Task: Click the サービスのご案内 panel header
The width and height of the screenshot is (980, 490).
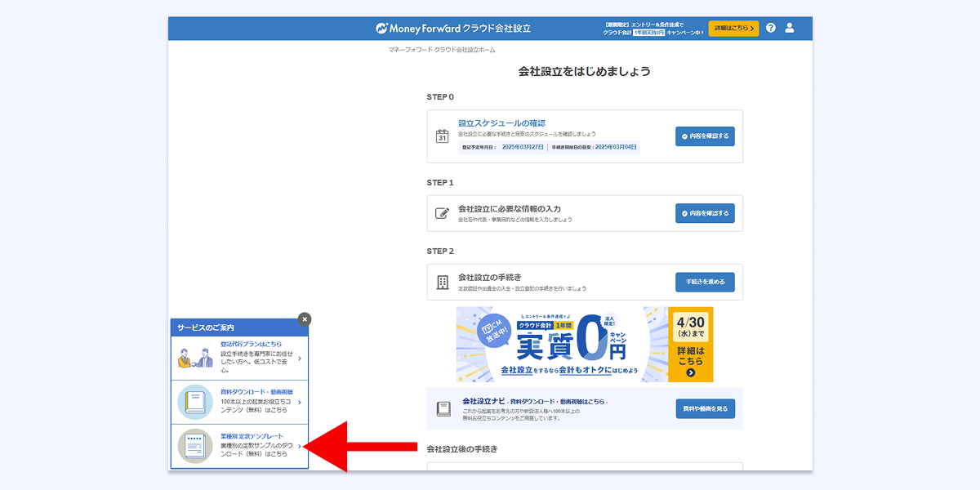Action: tap(239, 327)
